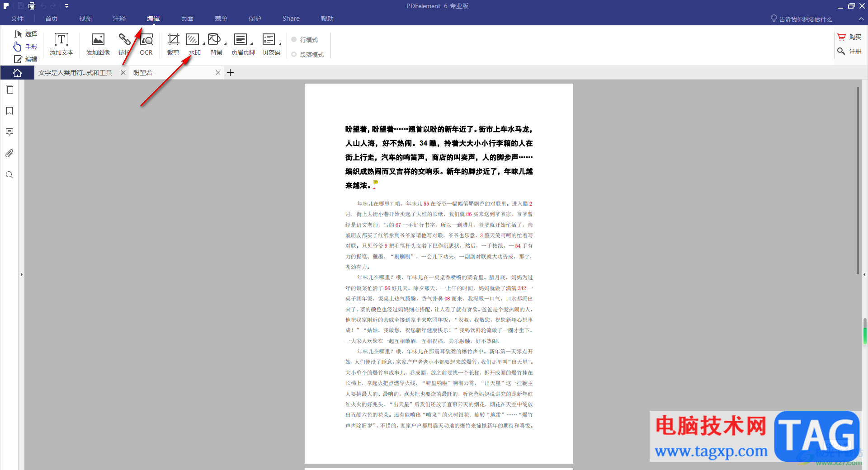Expand the 水印 dropdown arrow
The image size is (868, 470).
click(203, 44)
